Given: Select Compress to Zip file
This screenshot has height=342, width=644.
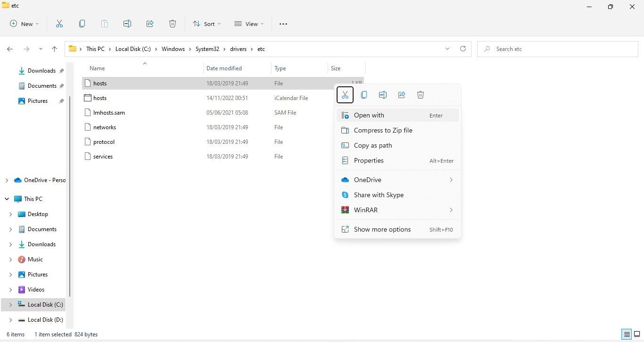Looking at the screenshot, I should (397, 130).
